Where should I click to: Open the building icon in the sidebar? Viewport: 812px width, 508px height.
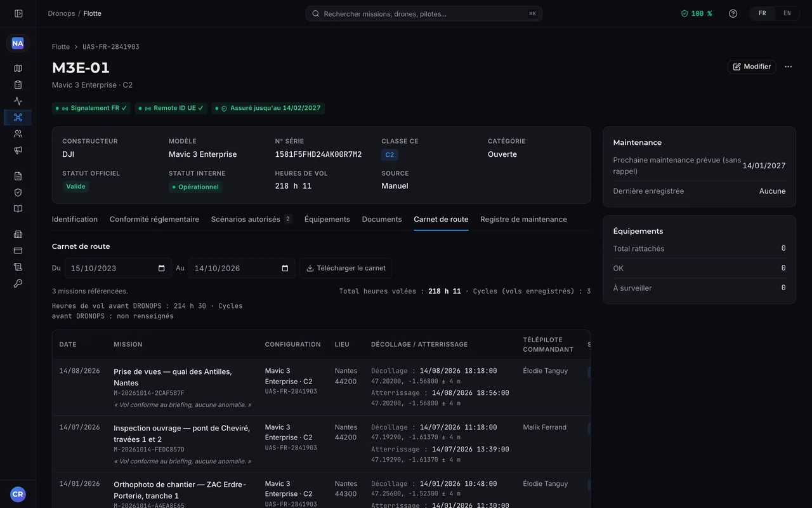pyautogui.click(x=18, y=234)
